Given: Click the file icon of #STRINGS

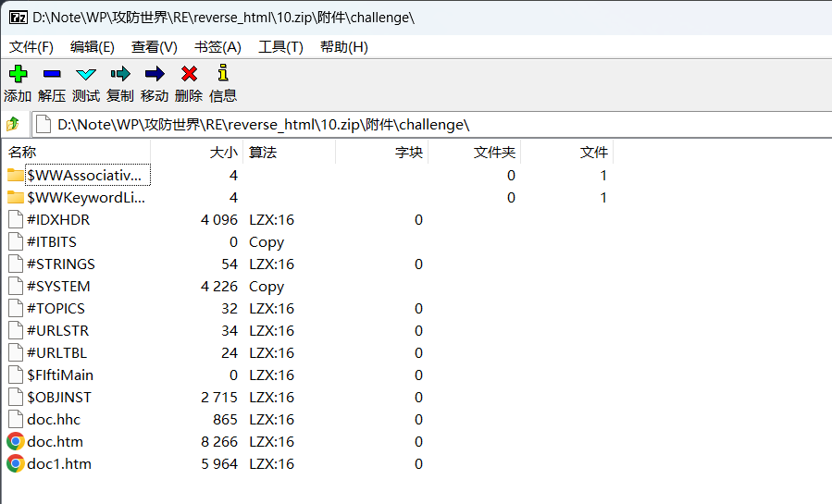Looking at the screenshot, I should point(16,264).
